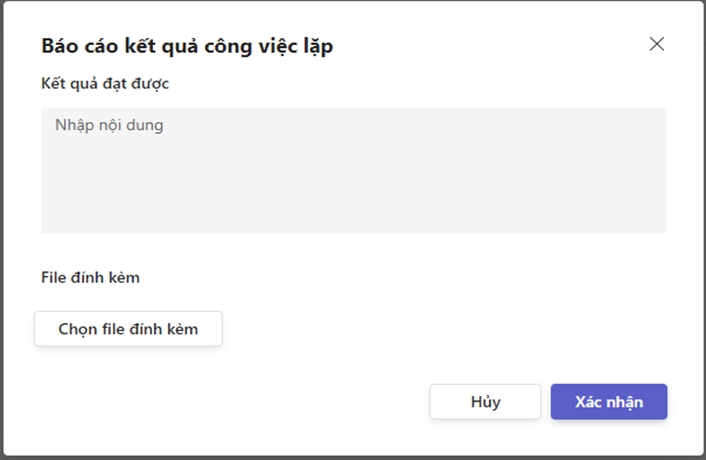This screenshot has width=706, height=460.
Task: Attach a file via 'Chọn file đính kèm'
Action: tap(128, 329)
